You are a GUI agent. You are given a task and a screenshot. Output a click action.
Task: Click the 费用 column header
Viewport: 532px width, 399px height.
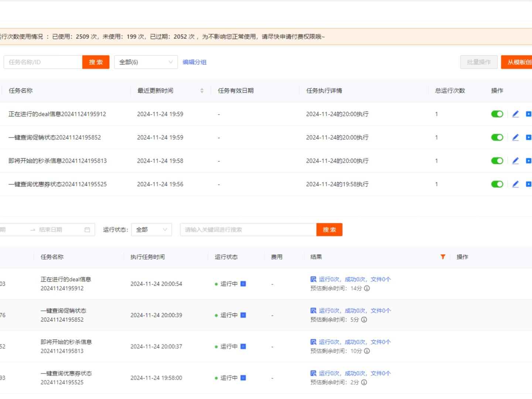[x=277, y=257]
